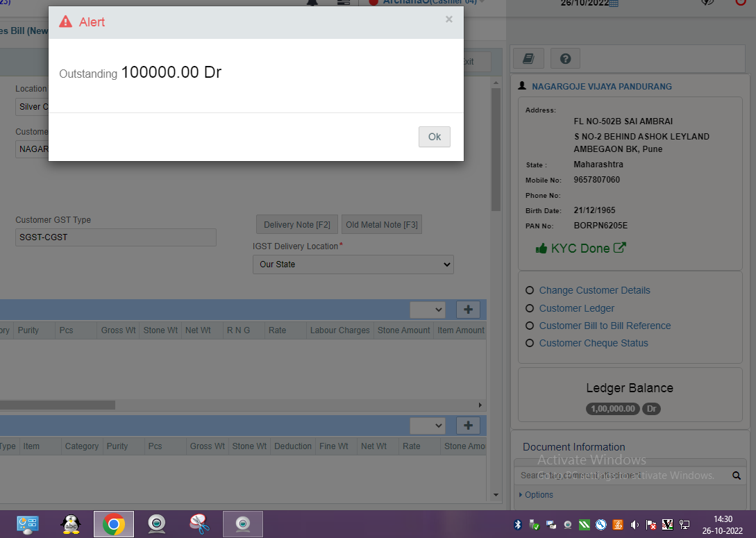The width and height of the screenshot is (756, 538).
Task: Click mobile number 9657807060
Action: [597, 180]
